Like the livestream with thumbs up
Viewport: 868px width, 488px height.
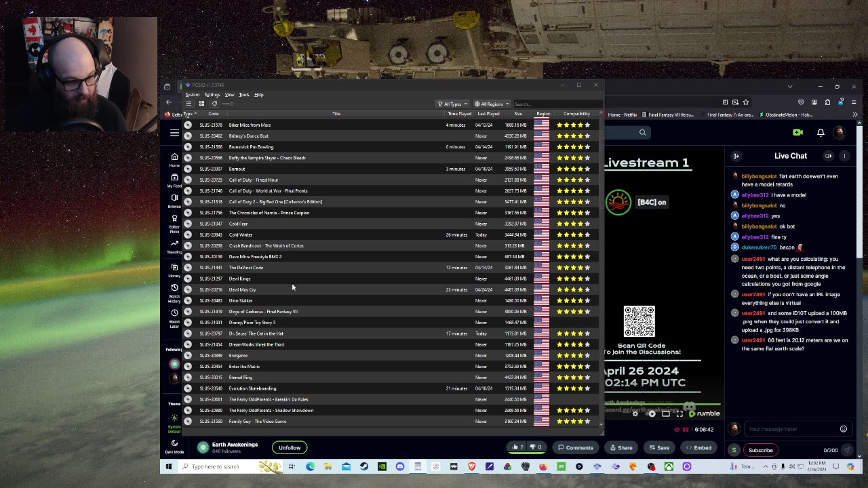tap(517, 447)
